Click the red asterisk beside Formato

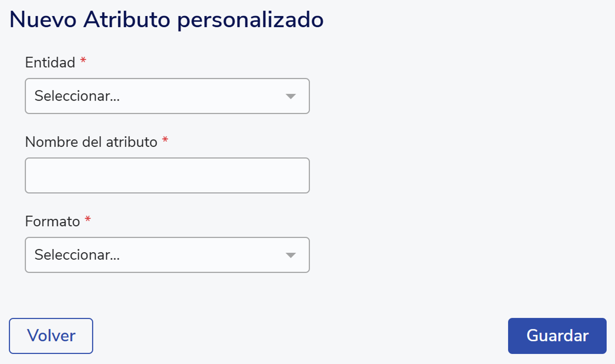coord(88,220)
